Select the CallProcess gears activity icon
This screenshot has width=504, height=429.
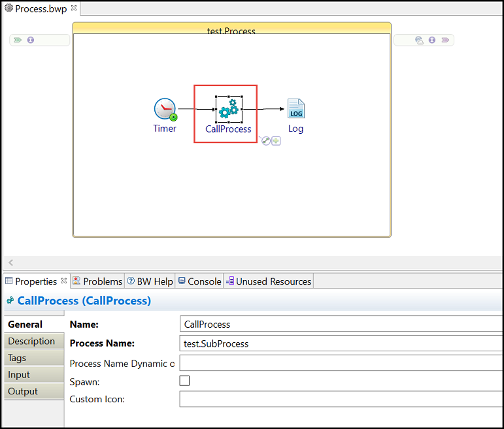tap(229, 109)
